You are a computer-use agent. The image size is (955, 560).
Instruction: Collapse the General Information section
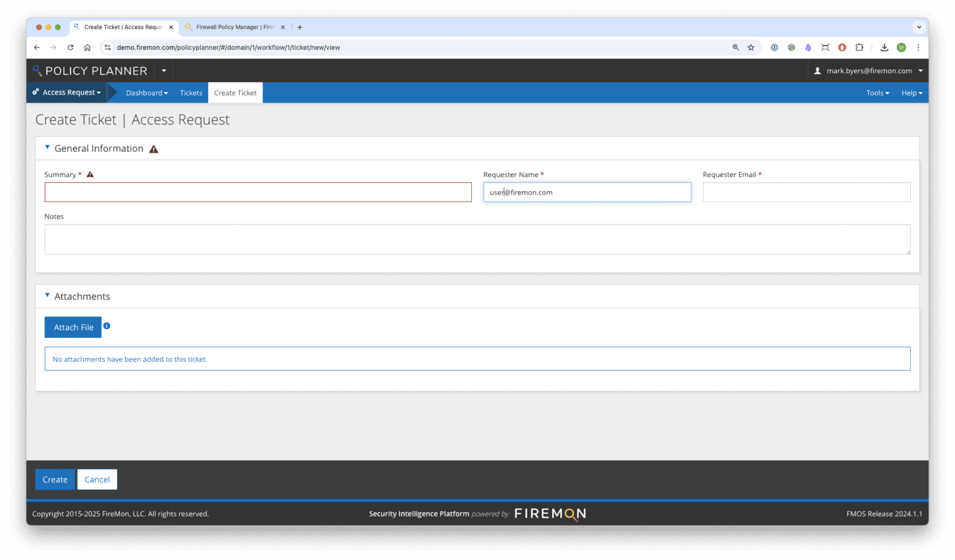coord(47,147)
